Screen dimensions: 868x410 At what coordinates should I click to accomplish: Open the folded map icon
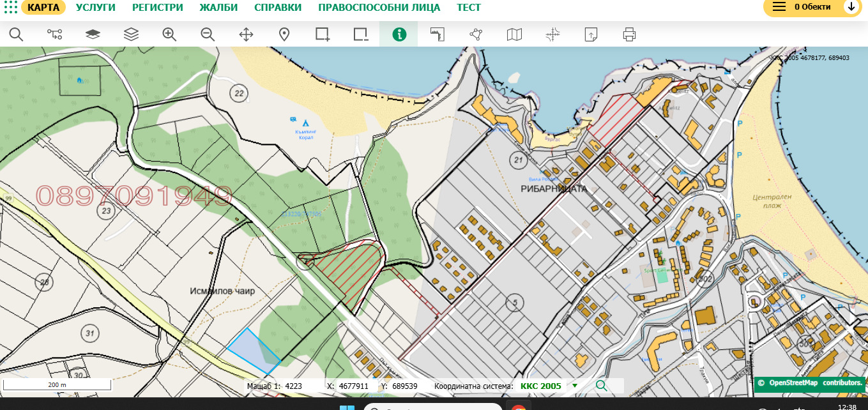[x=514, y=34]
